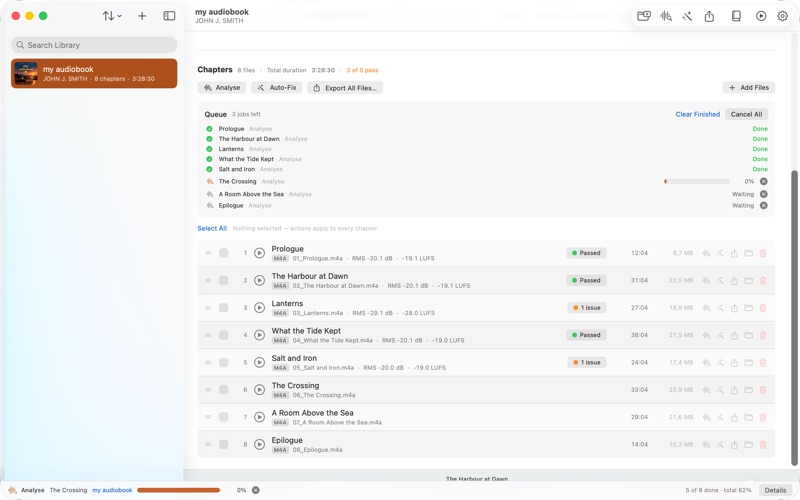This screenshot has height=500, width=800.
Task: Click The Crossing queue progress bar
Action: tap(696, 181)
